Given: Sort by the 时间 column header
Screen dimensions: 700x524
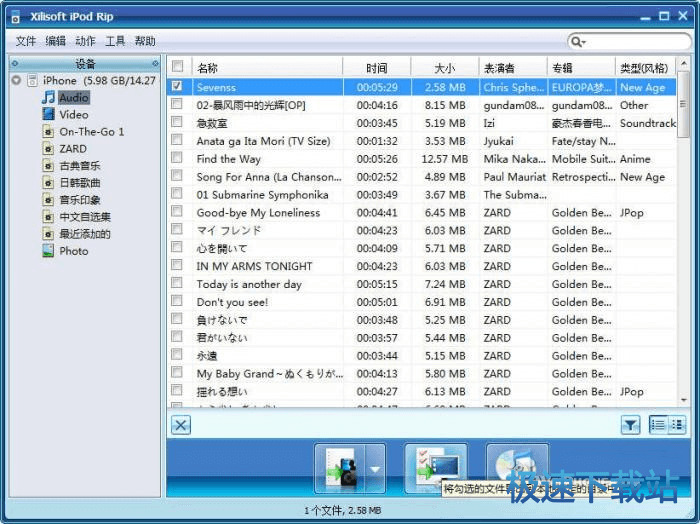Looking at the screenshot, I should pyautogui.click(x=377, y=68).
